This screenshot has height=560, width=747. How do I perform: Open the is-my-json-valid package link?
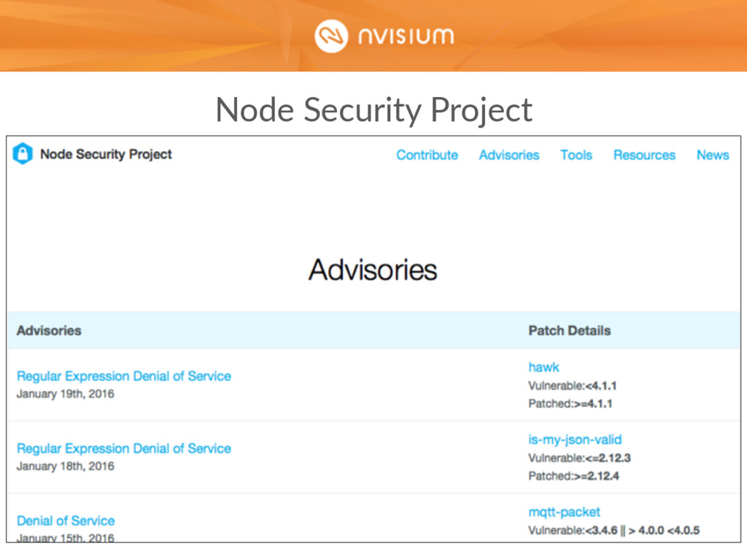(575, 440)
